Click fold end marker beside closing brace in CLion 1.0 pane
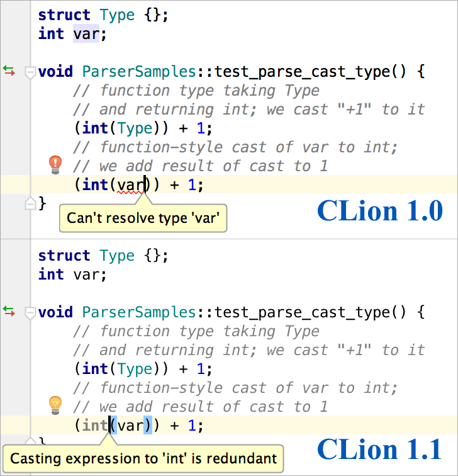Image resolution: width=458 pixels, height=476 pixels. coord(30,203)
